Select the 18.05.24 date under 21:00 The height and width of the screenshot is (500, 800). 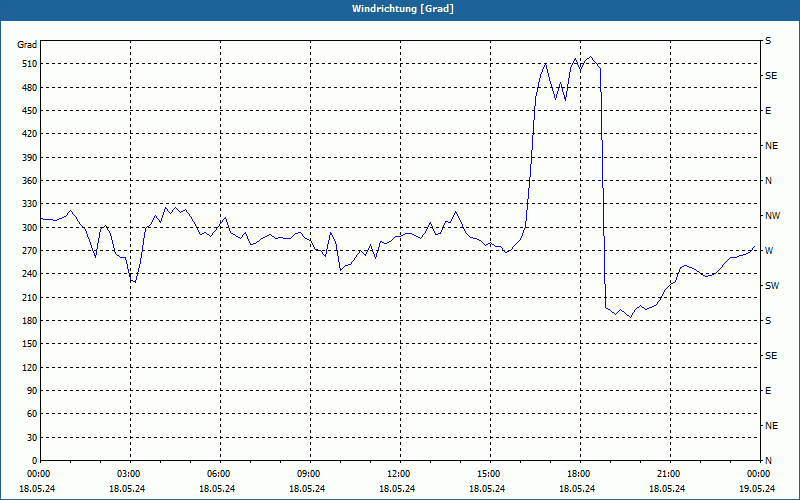coord(667,488)
